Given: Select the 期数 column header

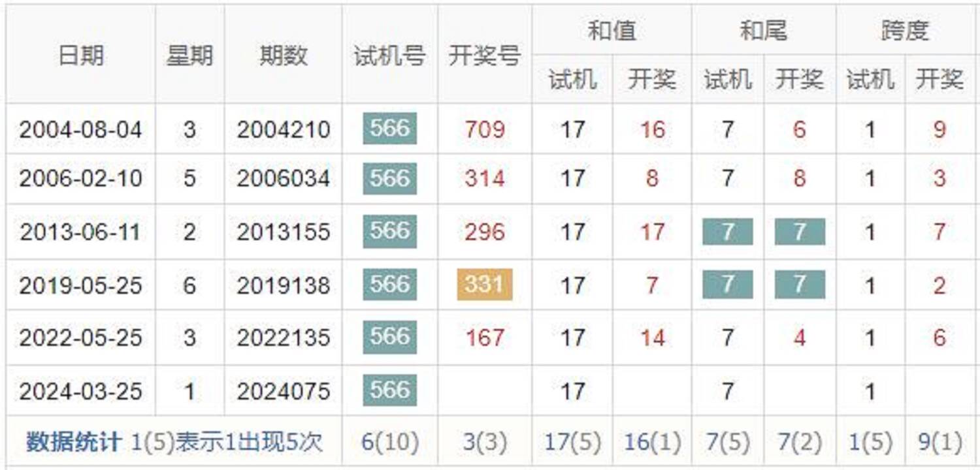Looking at the screenshot, I should coord(283,55).
